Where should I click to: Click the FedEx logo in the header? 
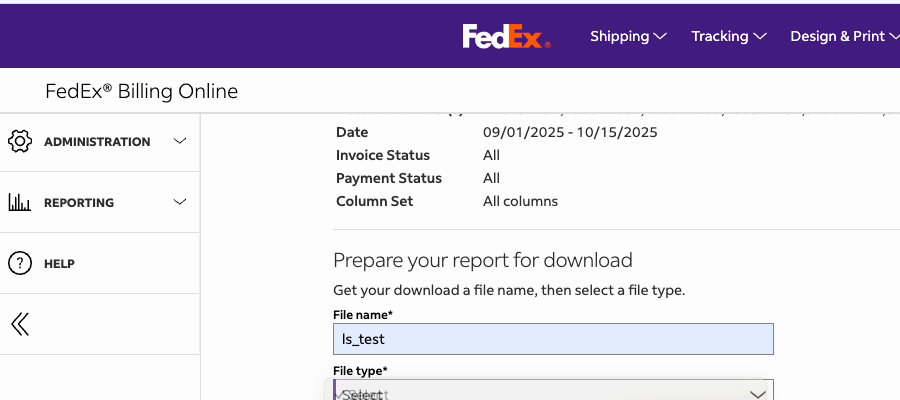(x=506, y=36)
